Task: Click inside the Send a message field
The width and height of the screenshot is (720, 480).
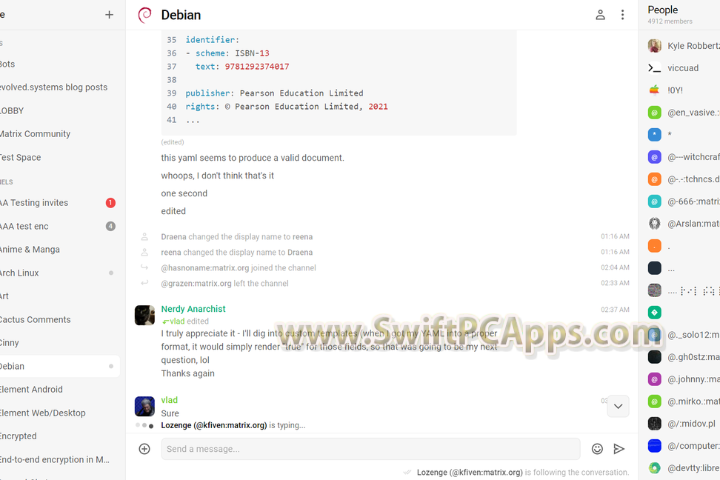Action: coord(371,449)
